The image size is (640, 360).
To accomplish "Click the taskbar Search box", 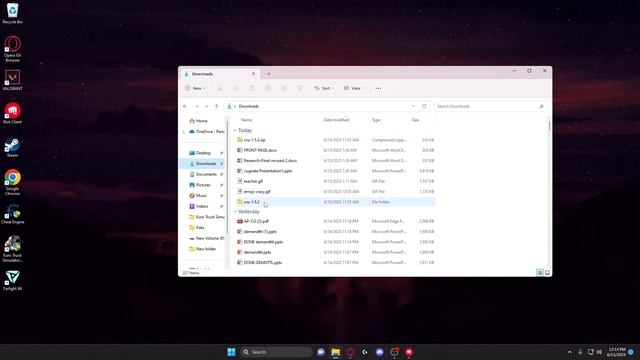I will (276, 352).
